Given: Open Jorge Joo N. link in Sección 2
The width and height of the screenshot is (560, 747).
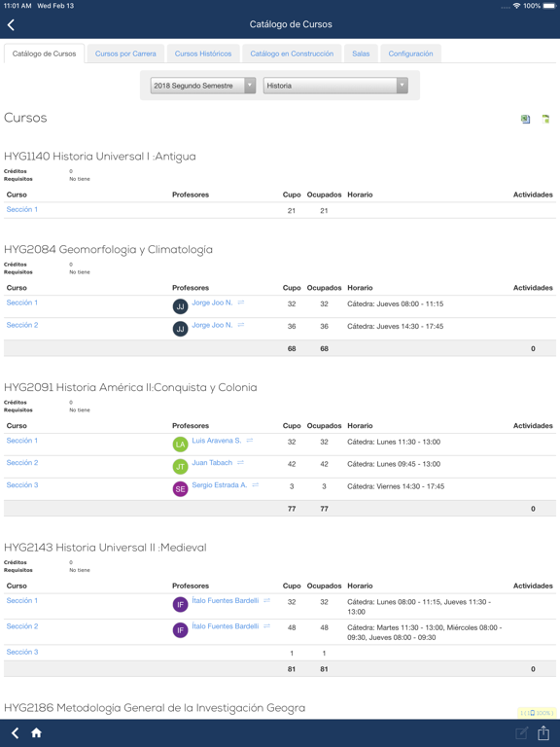Looking at the screenshot, I should tap(212, 325).
